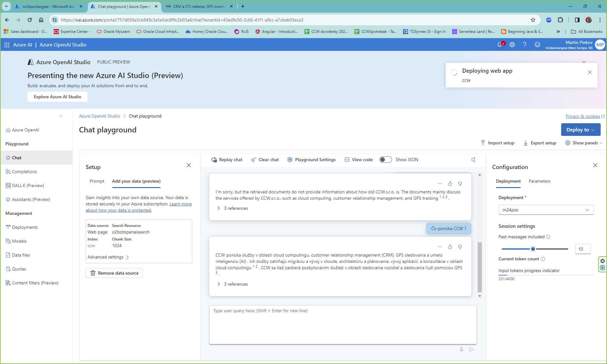
Task: Expand 3 references under the first response
Action: click(x=233, y=208)
